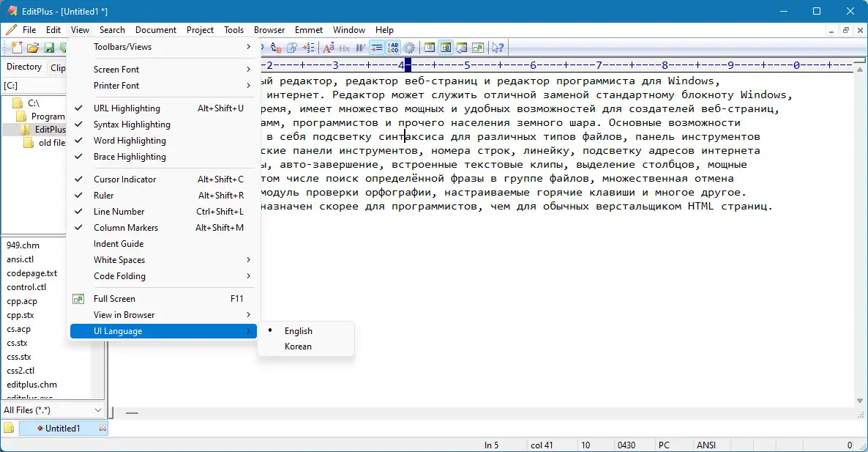This screenshot has width=868, height=452.
Task: Choose Full Screen from the View menu
Action: 163,299
